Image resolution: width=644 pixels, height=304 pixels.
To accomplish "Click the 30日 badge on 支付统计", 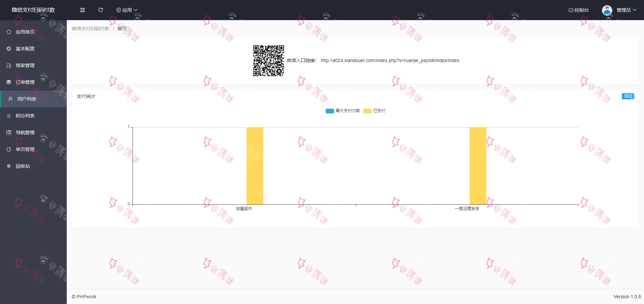I will click(628, 96).
